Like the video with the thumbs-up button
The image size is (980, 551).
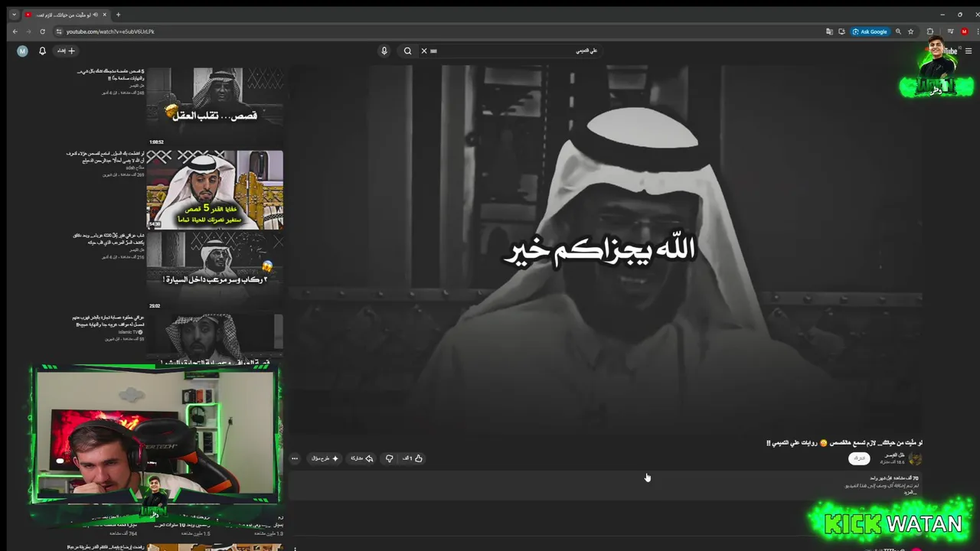pos(413,458)
